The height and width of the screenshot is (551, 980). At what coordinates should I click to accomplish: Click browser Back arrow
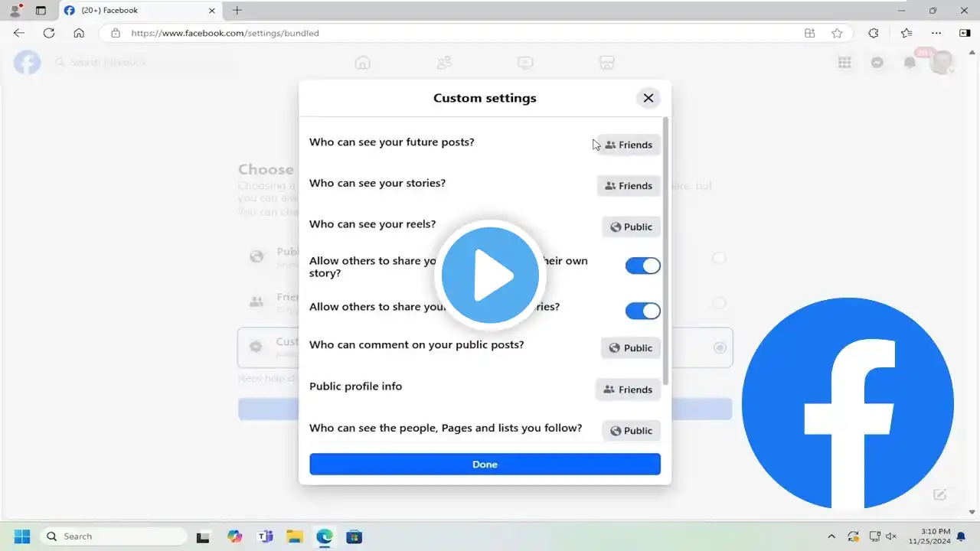19,33
